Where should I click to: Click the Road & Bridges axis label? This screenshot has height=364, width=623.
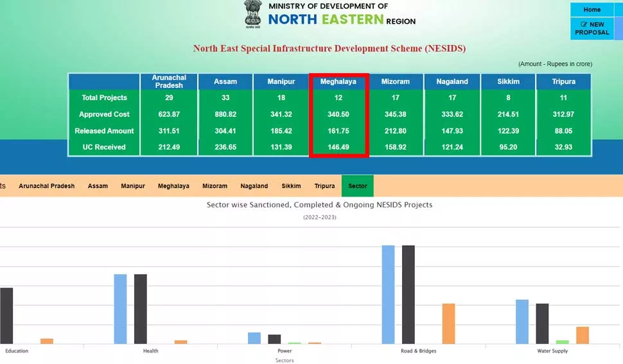coord(418,351)
